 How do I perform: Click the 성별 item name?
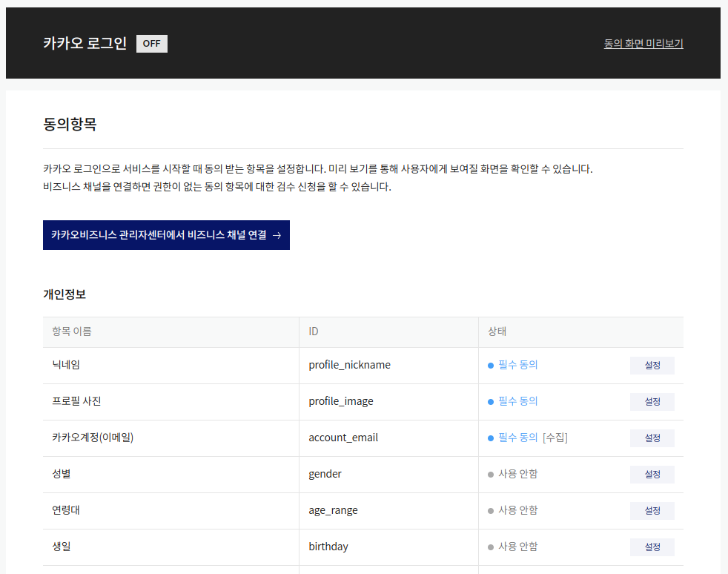tap(62, 473)
